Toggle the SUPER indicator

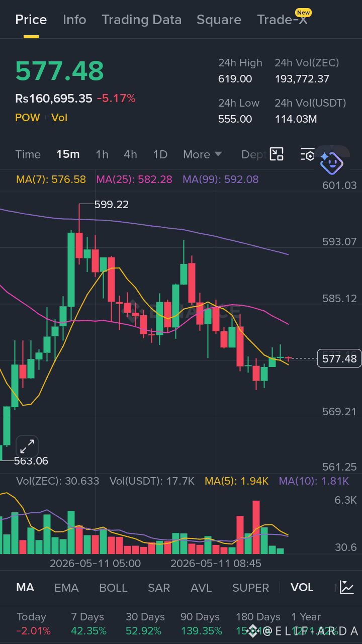point(250,588)
